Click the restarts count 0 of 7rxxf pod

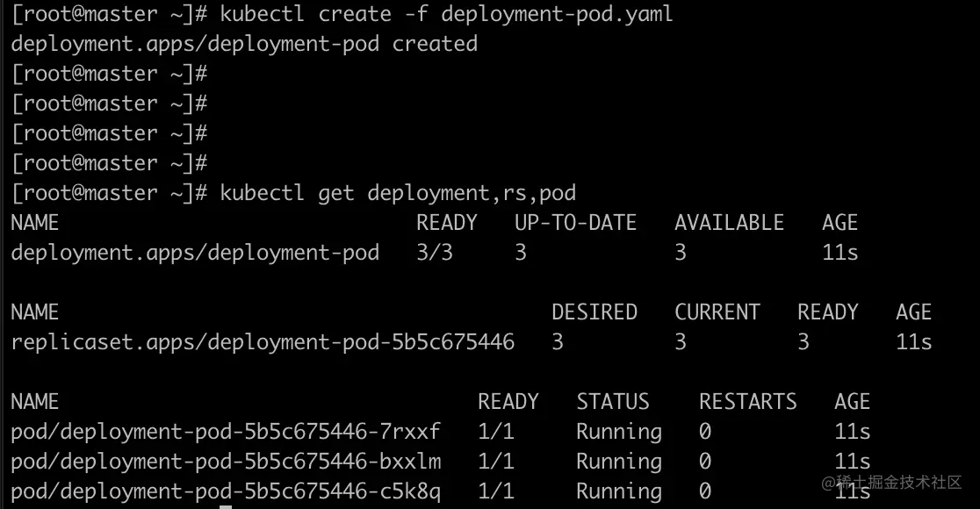705,431
